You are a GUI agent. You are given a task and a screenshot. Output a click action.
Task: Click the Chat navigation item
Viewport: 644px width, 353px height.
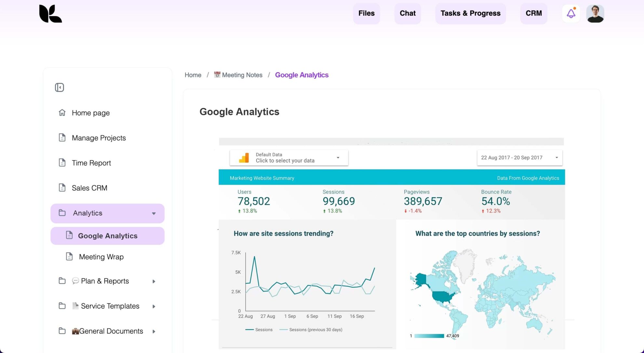(x=408, y=13)
